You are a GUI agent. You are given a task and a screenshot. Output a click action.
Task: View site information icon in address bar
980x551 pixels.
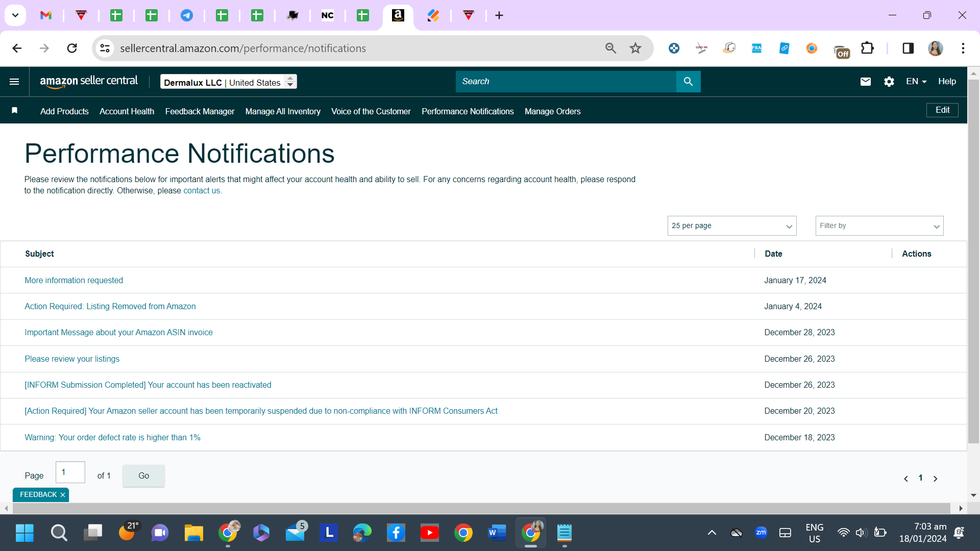(x=105, y=48)
